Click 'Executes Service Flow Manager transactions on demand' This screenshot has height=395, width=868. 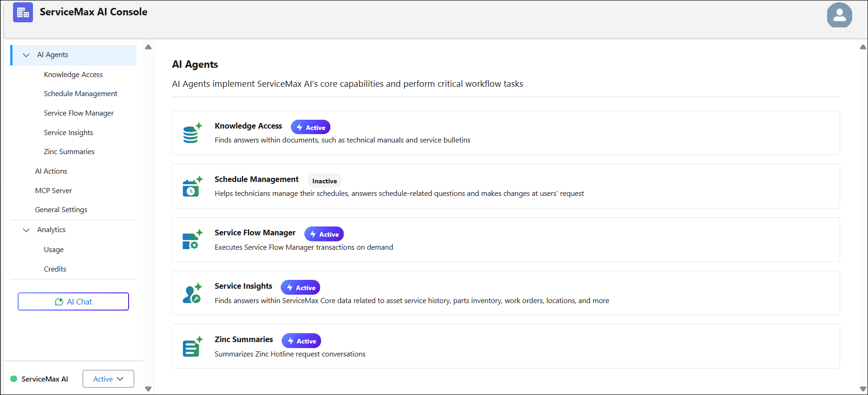(304, 247)
